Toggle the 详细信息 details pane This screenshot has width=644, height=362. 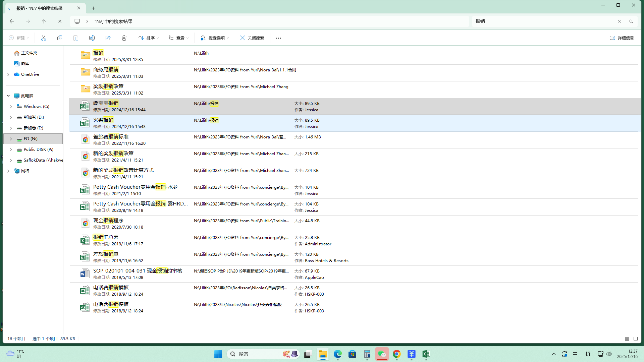(622, 38)
